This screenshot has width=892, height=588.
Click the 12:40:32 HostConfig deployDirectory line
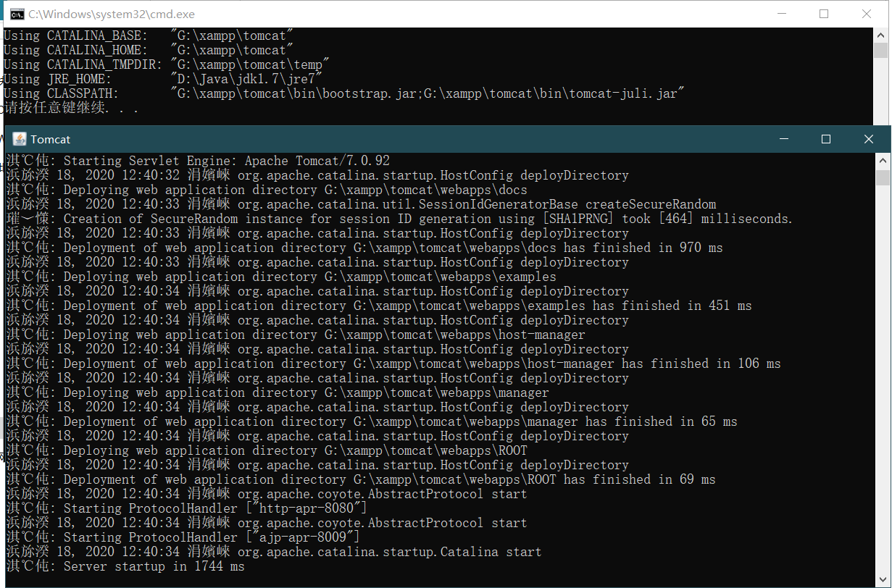coord(317,175)
